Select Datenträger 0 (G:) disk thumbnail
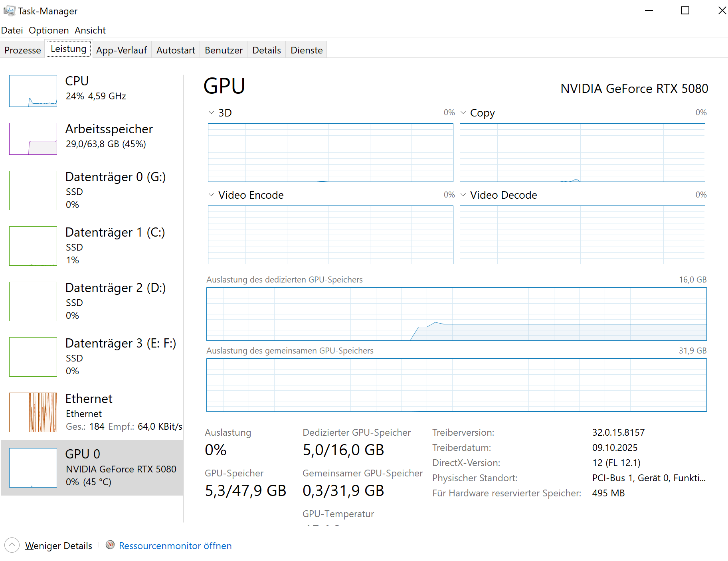This screenshot has width=728, height=561. (33, 190)
